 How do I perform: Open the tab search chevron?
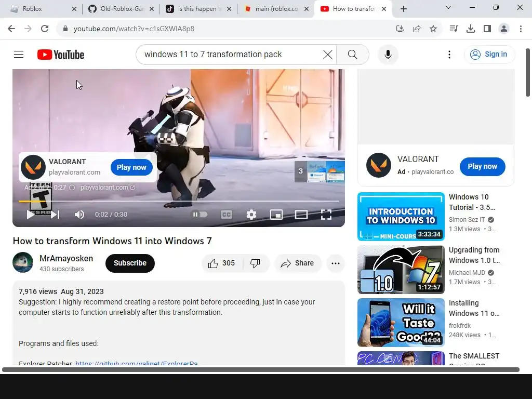[x=448, y=7]
